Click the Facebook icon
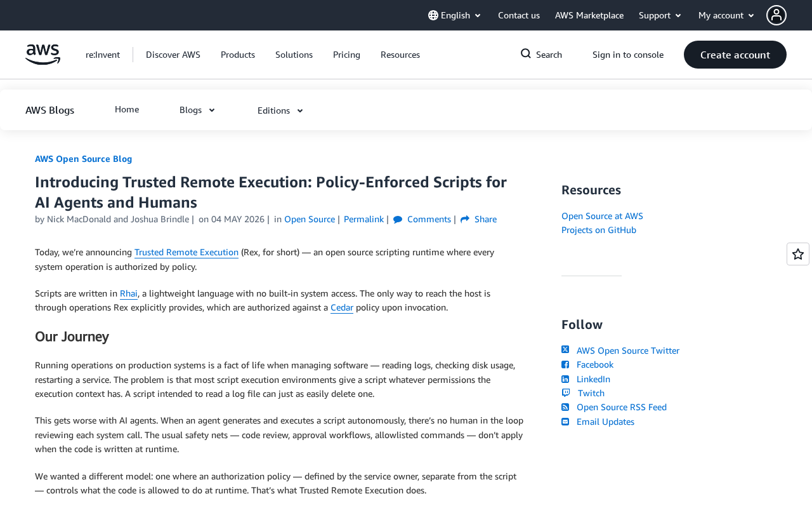812x508 pixels. [x=565, y=364]
